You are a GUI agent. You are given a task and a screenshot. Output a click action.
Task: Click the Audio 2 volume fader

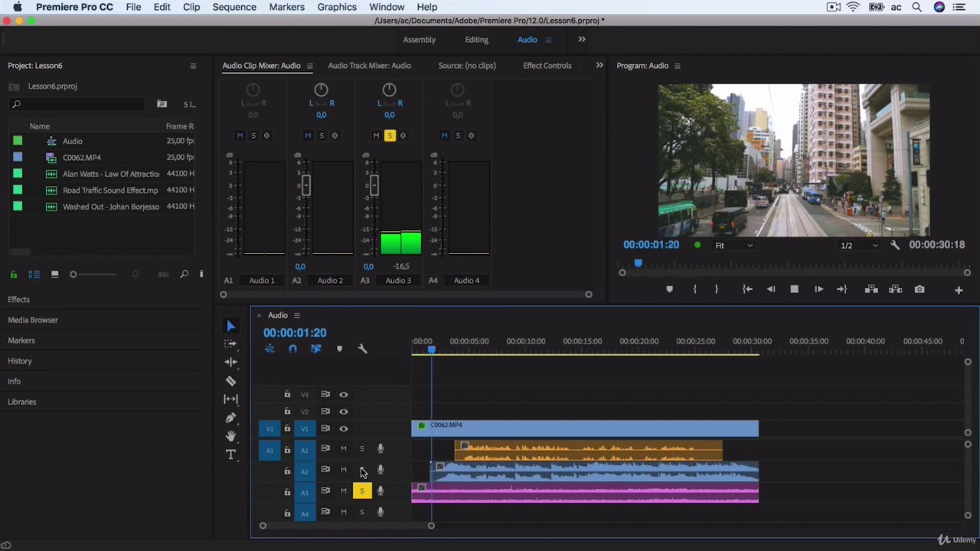pyautogui.click(x=305, y=184)
